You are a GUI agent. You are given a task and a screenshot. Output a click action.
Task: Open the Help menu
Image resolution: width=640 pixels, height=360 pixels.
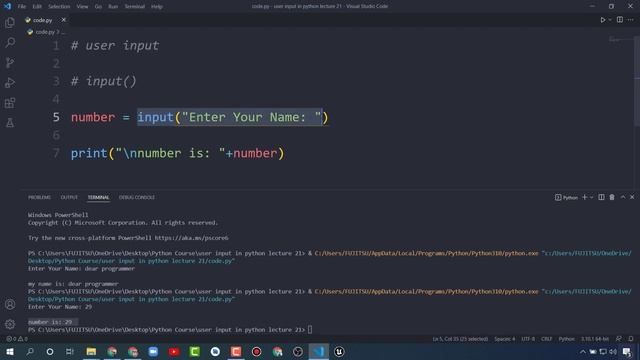pyautogui.click(x=157, y=7)
